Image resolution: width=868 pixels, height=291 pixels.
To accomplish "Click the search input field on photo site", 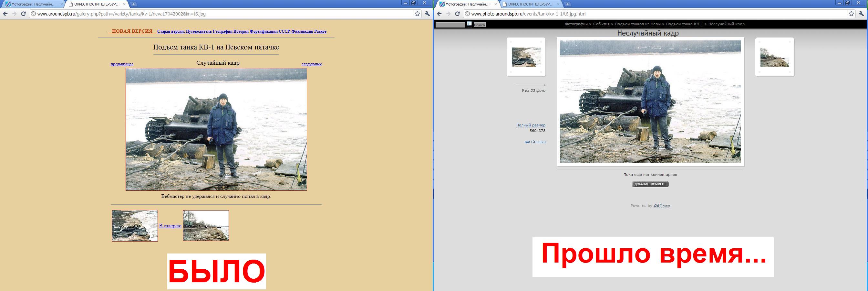I will (x=450, y=25).
